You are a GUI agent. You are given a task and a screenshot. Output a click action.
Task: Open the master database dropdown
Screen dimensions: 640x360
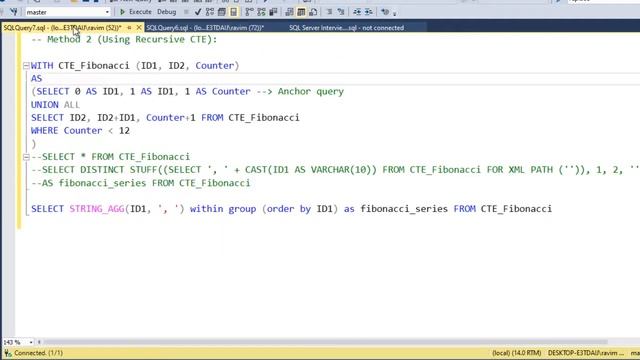[x=107, y=12]
